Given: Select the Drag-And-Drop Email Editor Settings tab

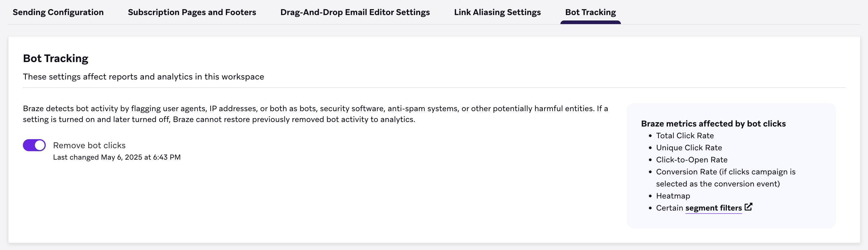Looking at the screenshot, I should click(355, 12).
